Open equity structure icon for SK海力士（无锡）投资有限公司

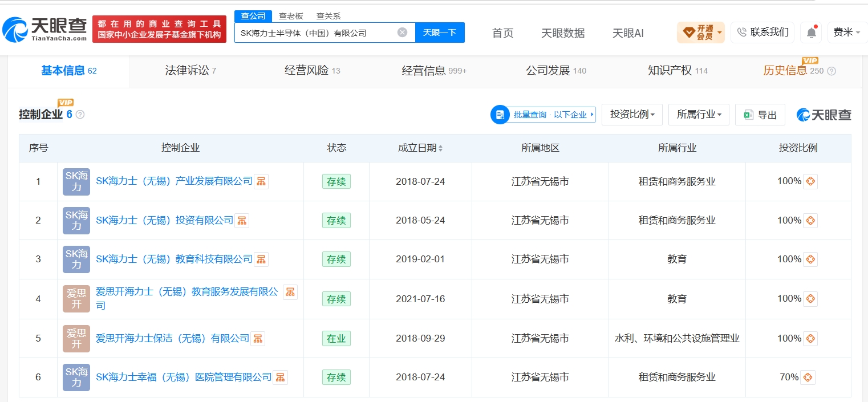[242, 220]
